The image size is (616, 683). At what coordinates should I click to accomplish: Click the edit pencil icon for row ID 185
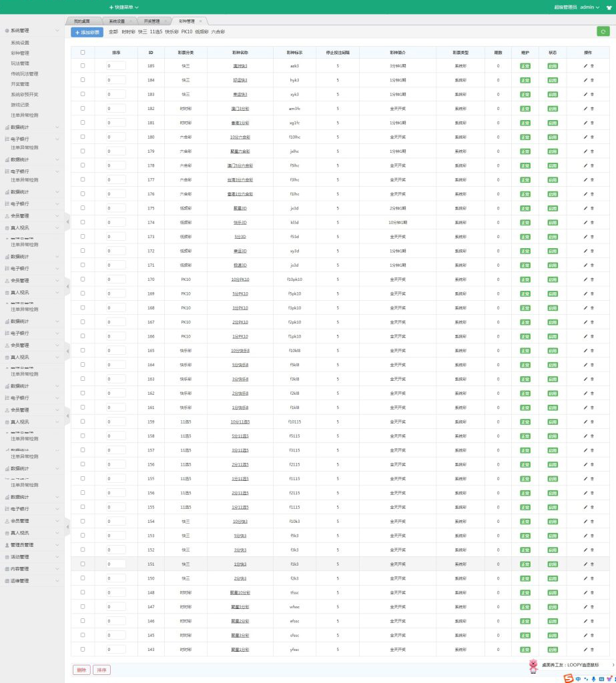coord(585,66)
